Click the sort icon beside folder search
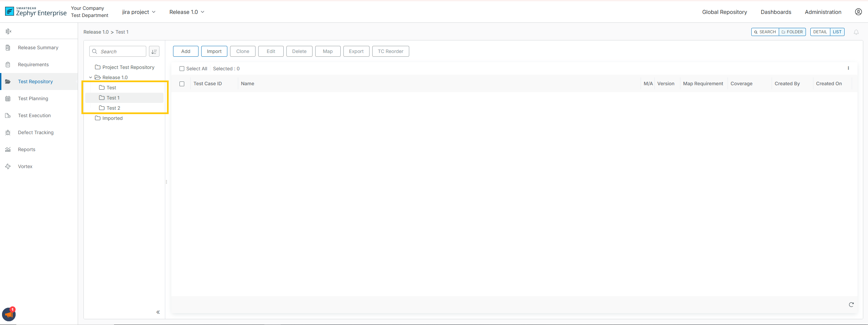The image size is (868, 325). tap(154, 51)
